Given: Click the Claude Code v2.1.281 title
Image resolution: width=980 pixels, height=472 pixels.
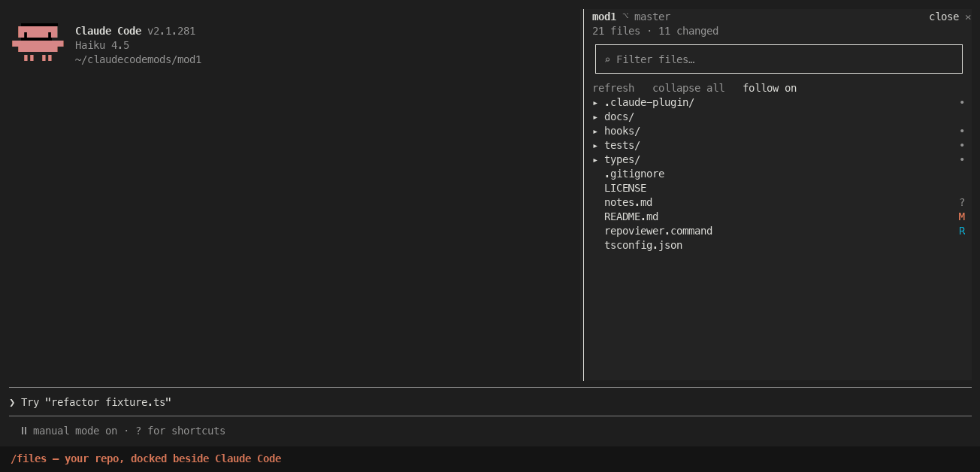Looking at the screenshot, I should click(x=135, y=31).
